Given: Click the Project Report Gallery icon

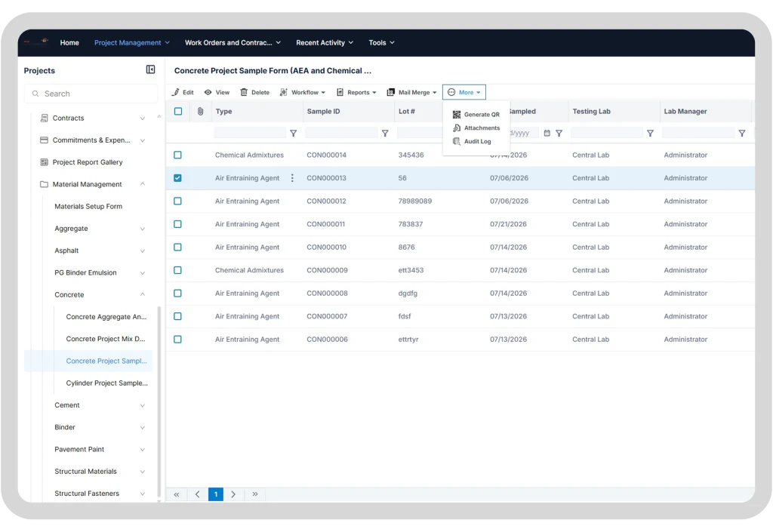Looking at the screenshot, I should (44, 162).
